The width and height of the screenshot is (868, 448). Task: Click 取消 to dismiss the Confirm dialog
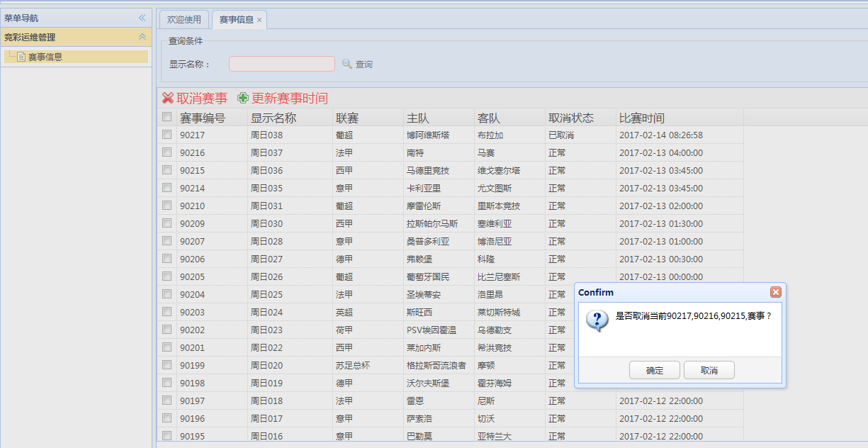point(709,369)
